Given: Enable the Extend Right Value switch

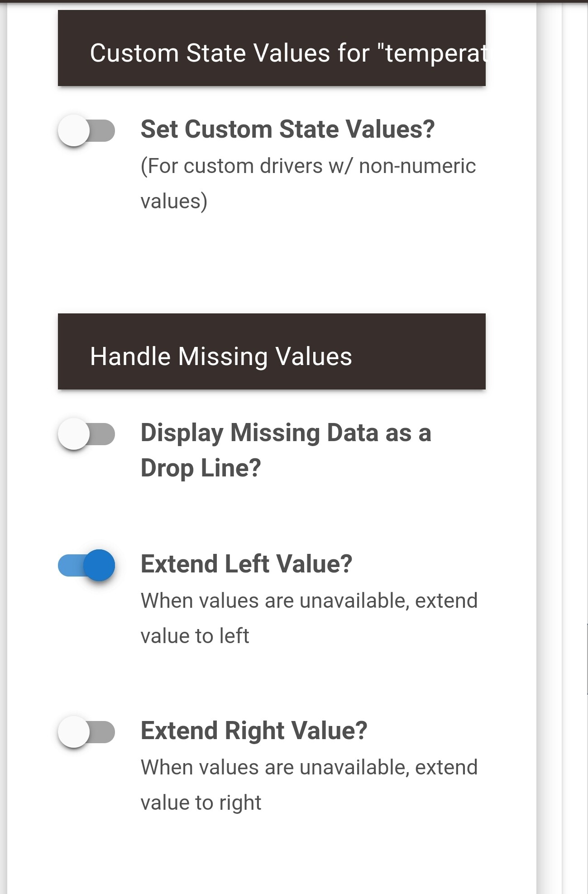Looking at the screenshot, I should [x=86, y=732].
